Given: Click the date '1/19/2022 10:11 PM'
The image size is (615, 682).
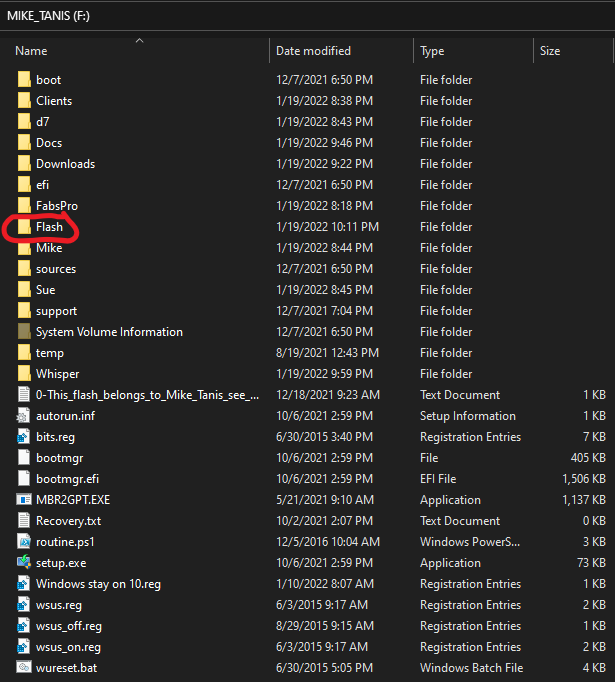Looking at the screenshot, I should pos(328,227).
